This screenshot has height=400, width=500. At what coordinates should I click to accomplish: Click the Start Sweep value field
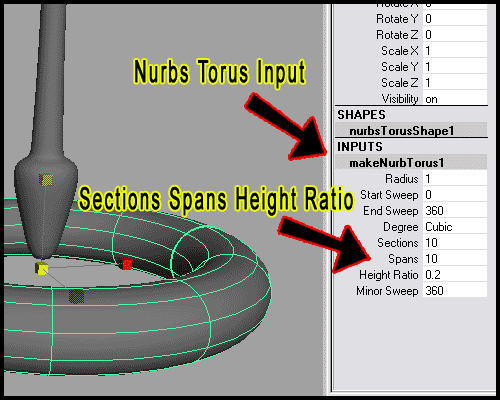(455, 195)
